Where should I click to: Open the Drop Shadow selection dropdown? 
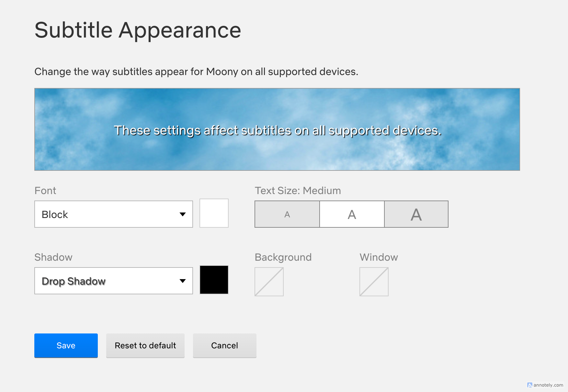point(113,281)
